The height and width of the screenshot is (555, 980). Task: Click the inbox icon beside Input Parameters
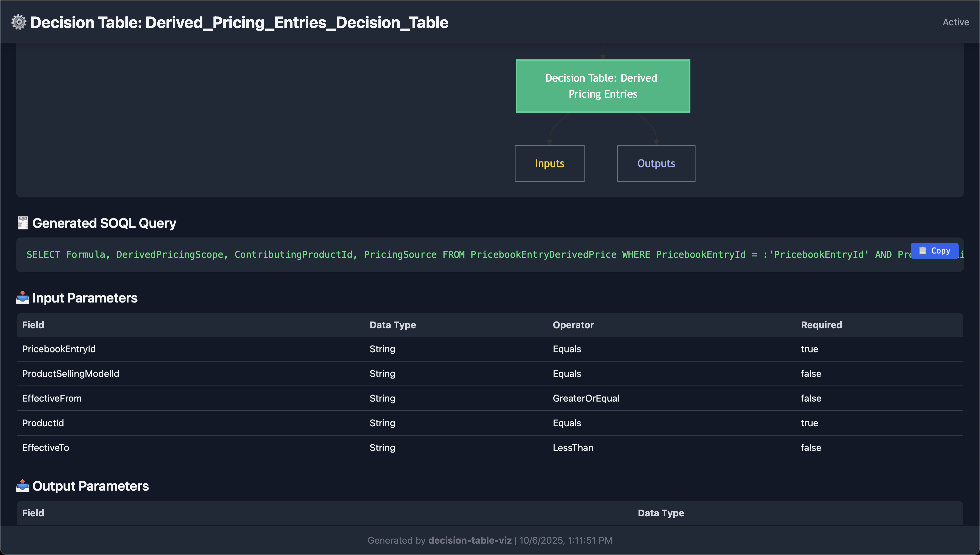(x=22, y=298)
